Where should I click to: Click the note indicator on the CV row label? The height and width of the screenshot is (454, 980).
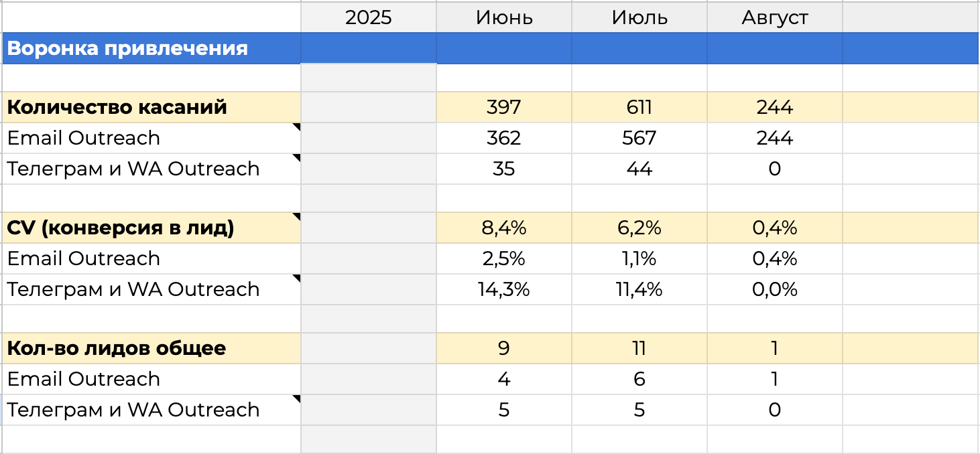(297, 216)
